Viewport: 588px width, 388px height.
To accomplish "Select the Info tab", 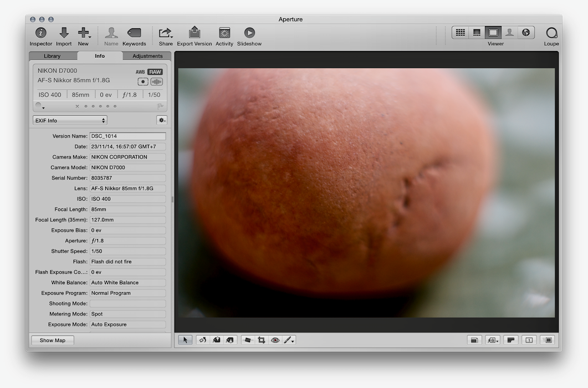I will 100,56.
